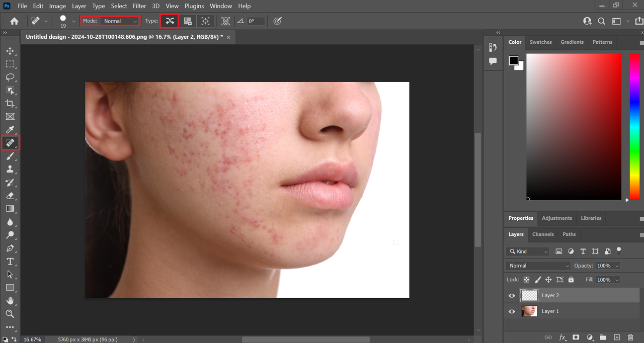Select the Path Selection tool

pyautogui.click(x=10, y=275)
